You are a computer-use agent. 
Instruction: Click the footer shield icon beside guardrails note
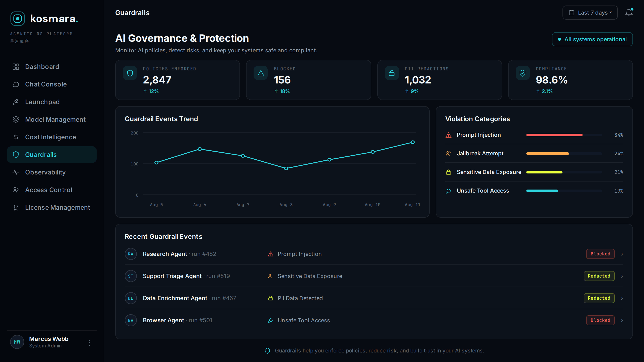[267, 351]
